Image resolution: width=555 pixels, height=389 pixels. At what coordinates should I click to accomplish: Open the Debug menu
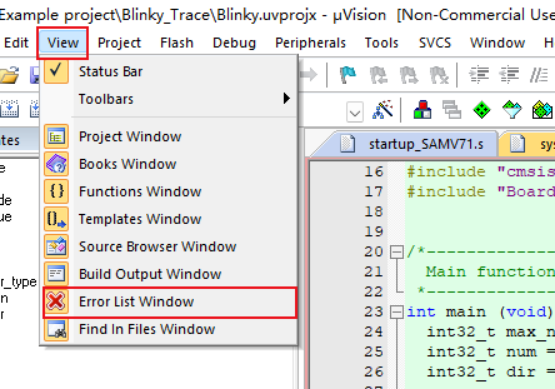pyautogui.click(x=234, y=43)
